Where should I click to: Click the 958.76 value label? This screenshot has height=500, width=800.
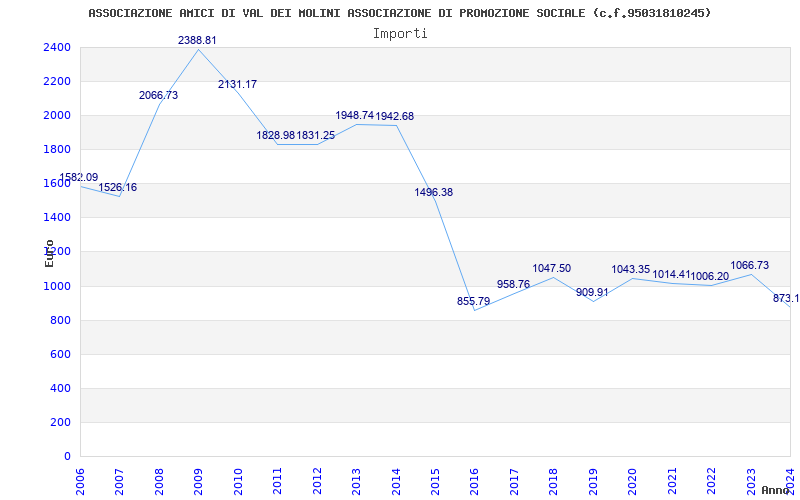coord(513,284)
